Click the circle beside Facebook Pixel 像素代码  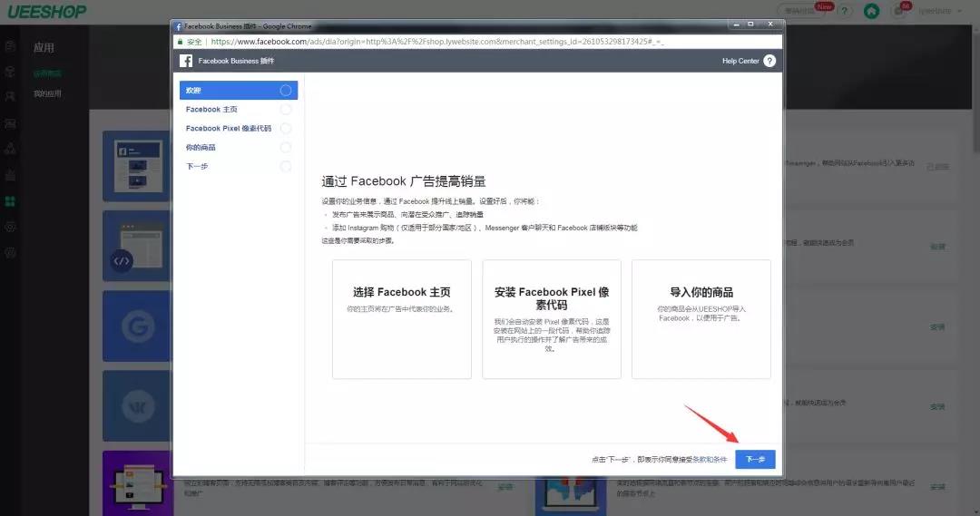click(x=286, y=128)
